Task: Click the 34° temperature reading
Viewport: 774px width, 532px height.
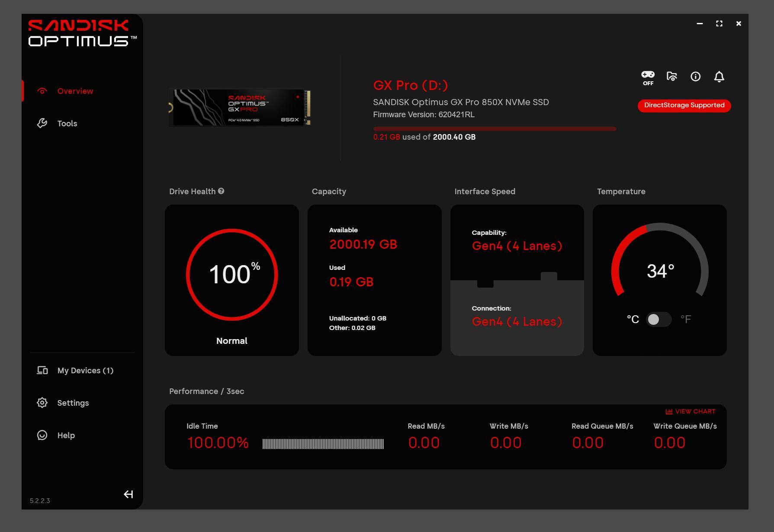Action: 660,271
